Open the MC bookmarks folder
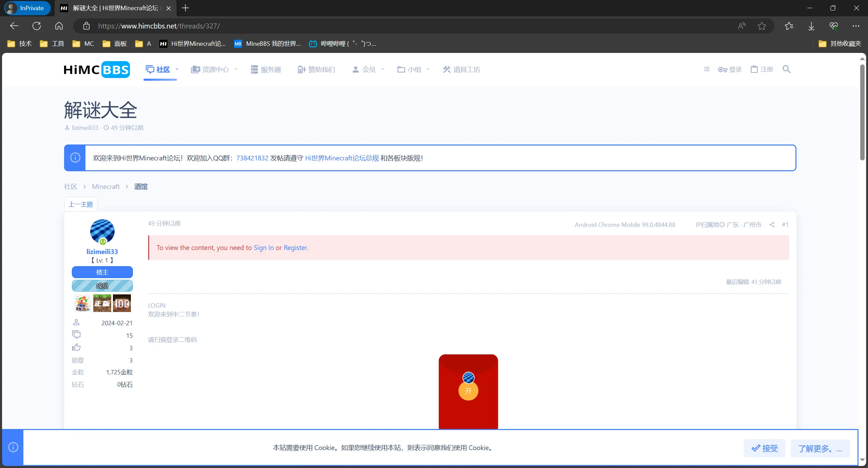Viewport: 868px width, 468px height. [x=83, y=43]
